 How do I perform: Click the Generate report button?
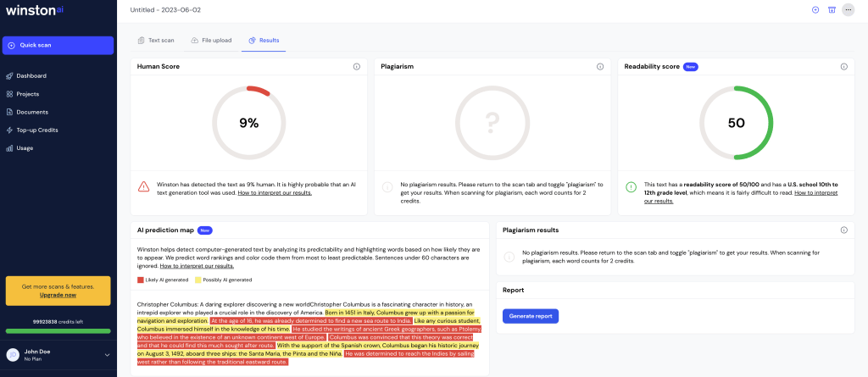[x=531, y=316]
